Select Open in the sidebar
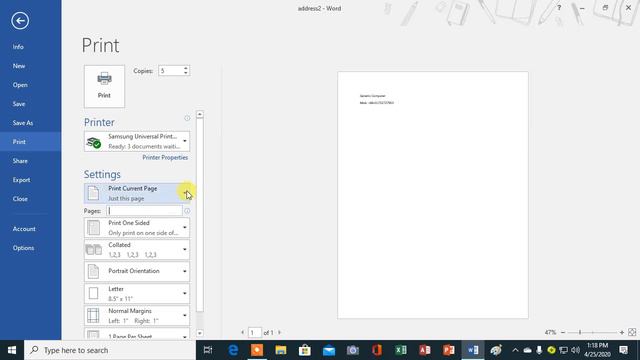 point(20,85)
